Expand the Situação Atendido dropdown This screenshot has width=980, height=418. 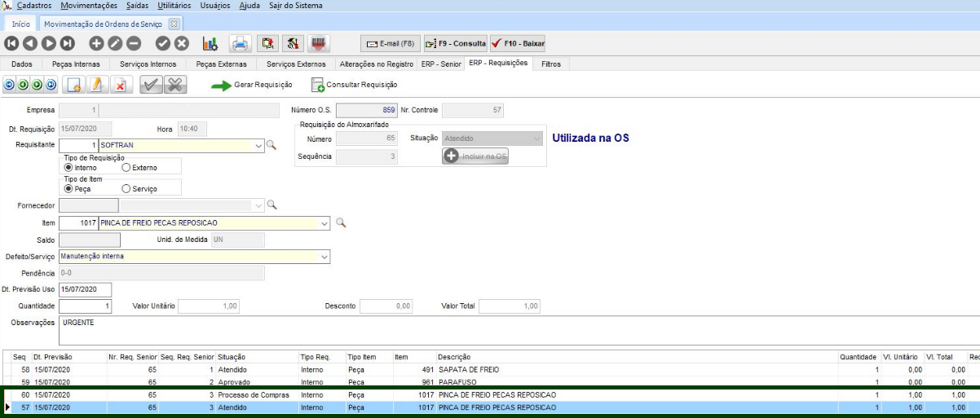(536, 139)
